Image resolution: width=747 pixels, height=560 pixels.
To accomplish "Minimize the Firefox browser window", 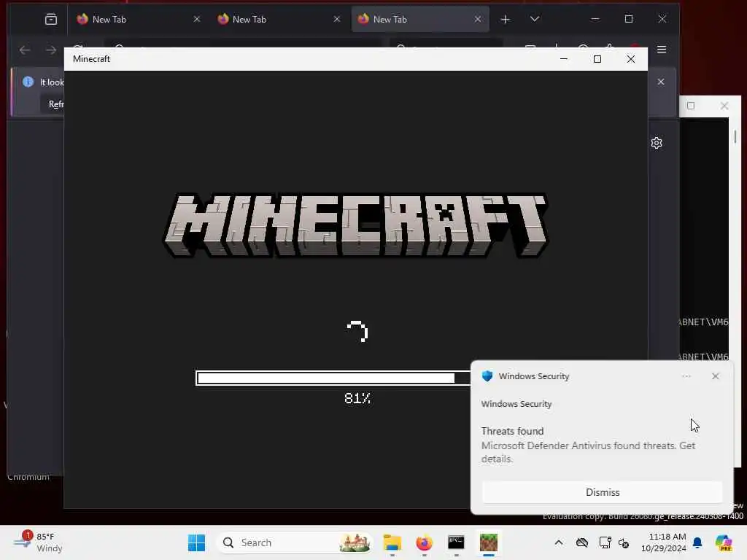I will coord(595,19).
